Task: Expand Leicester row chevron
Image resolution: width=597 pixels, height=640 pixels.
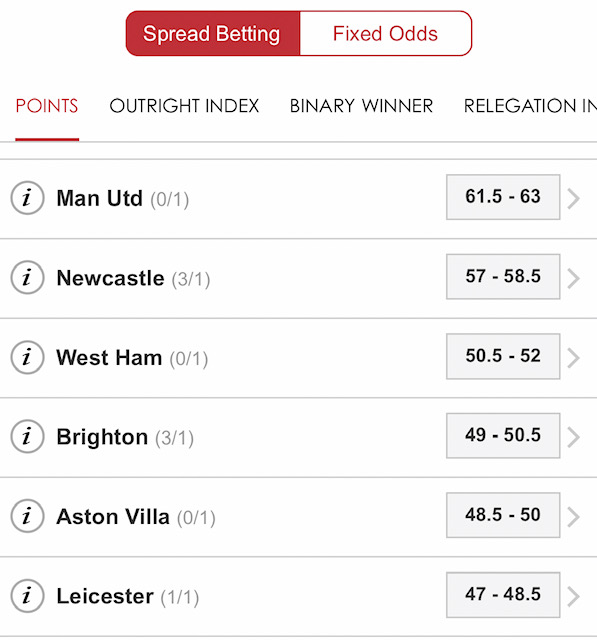Action: coord(574,596)
